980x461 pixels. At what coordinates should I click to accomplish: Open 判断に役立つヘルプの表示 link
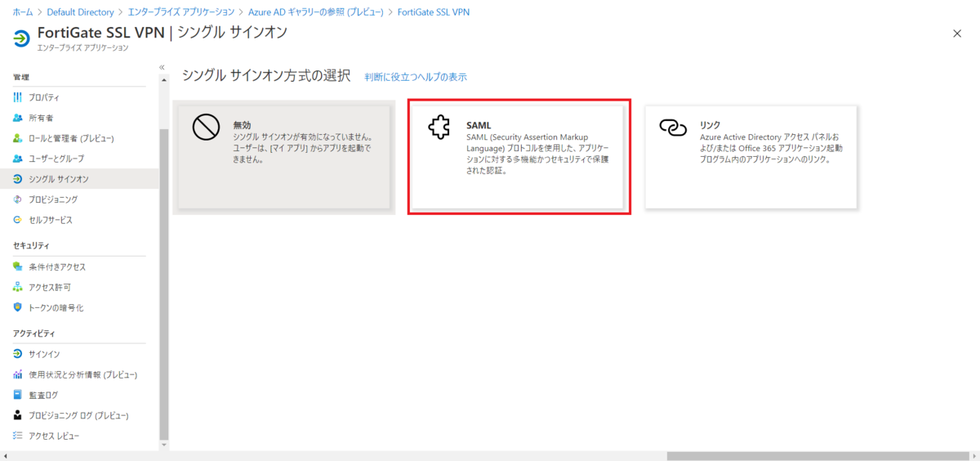pos(416,77)
